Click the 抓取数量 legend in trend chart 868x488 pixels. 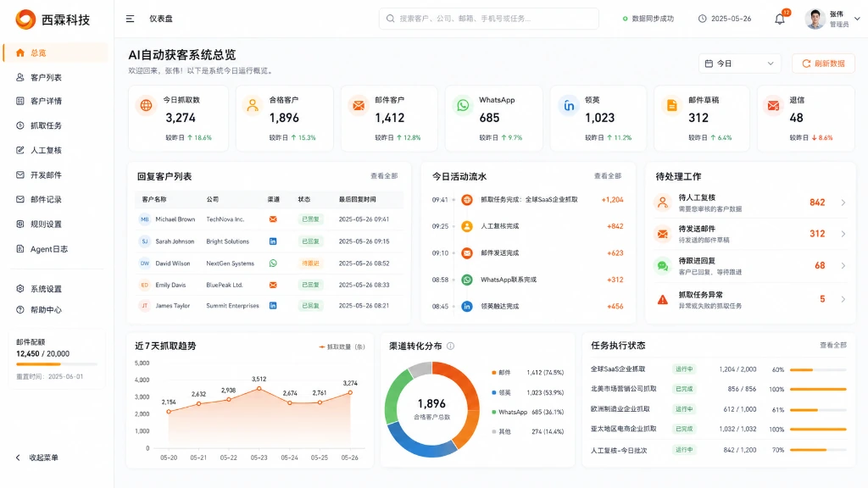[x=342, y=347]
